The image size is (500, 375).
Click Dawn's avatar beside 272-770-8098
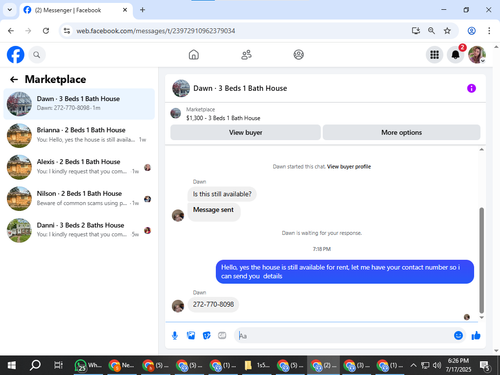click(178, 306)
